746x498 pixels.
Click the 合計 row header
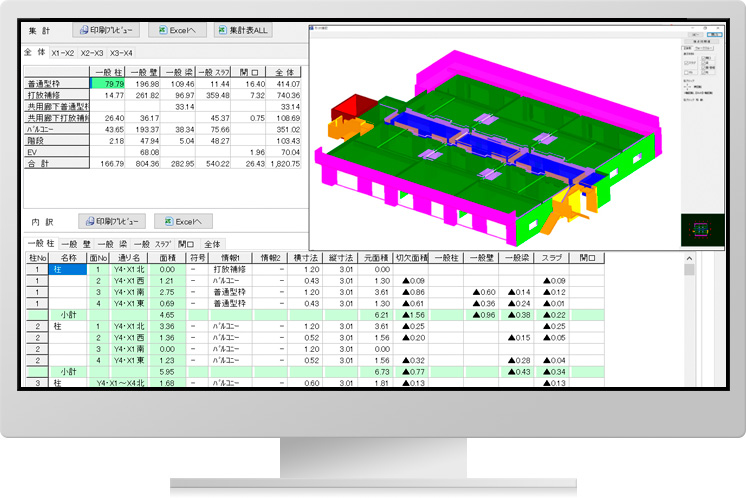pyautogui.click(x=57, y=164)
